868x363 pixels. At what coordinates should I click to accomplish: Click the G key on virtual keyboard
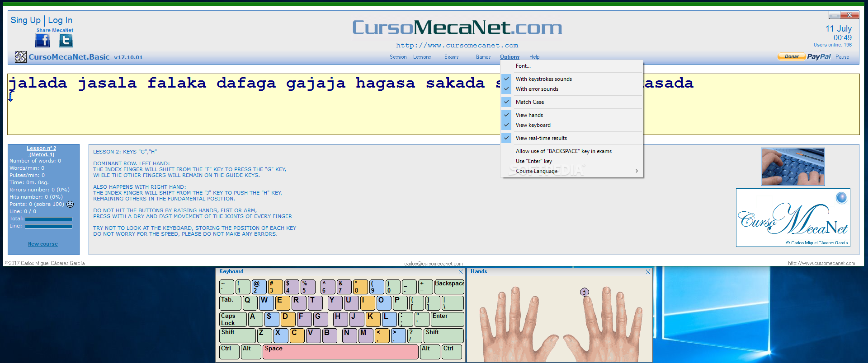(x=321, y=319)
